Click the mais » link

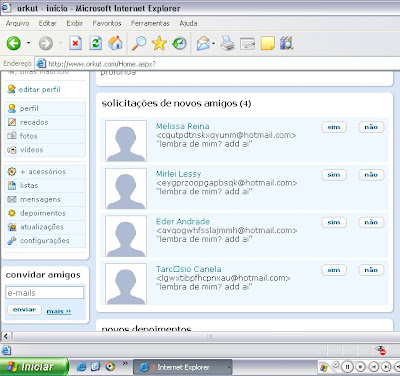pyautogui.click(x=59, y=311)
